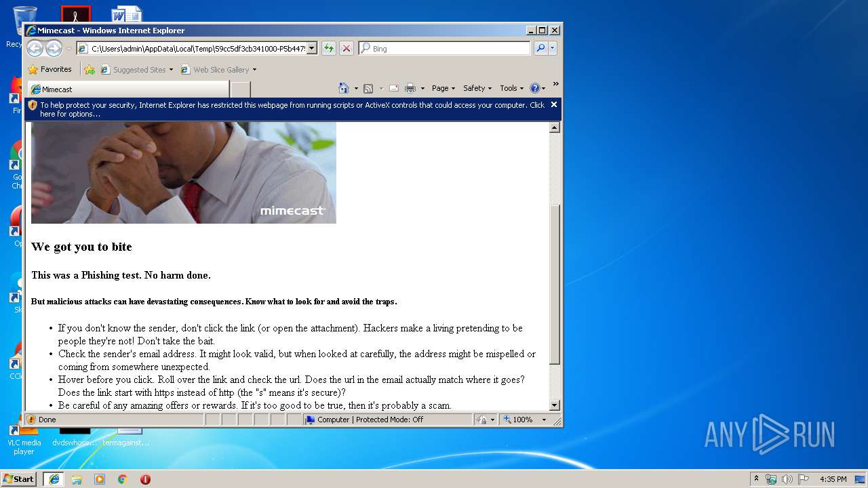This screenshot has width=868, height=488.
Task: Click the vertical scrollbar thumb
Action: tap(554, 284)
